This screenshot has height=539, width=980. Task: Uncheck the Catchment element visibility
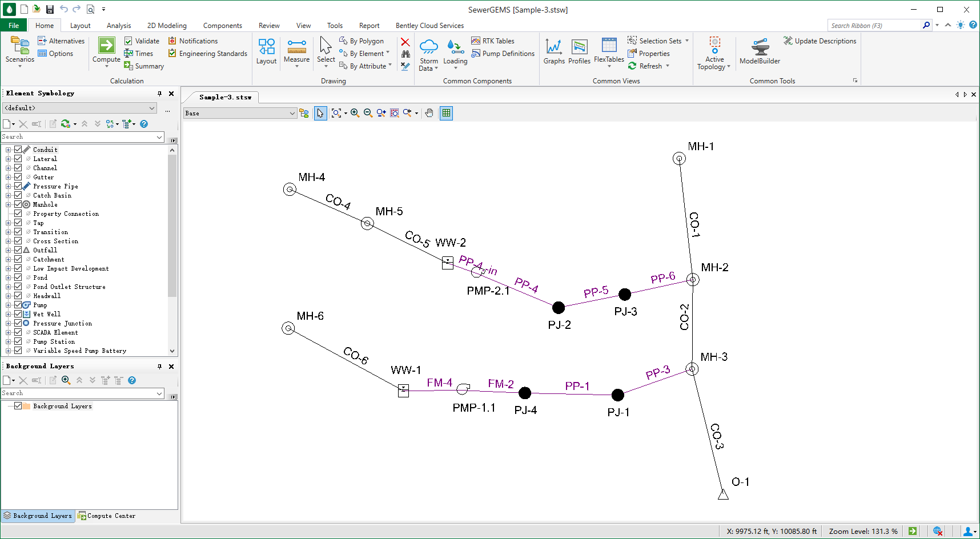pos(19,259)
